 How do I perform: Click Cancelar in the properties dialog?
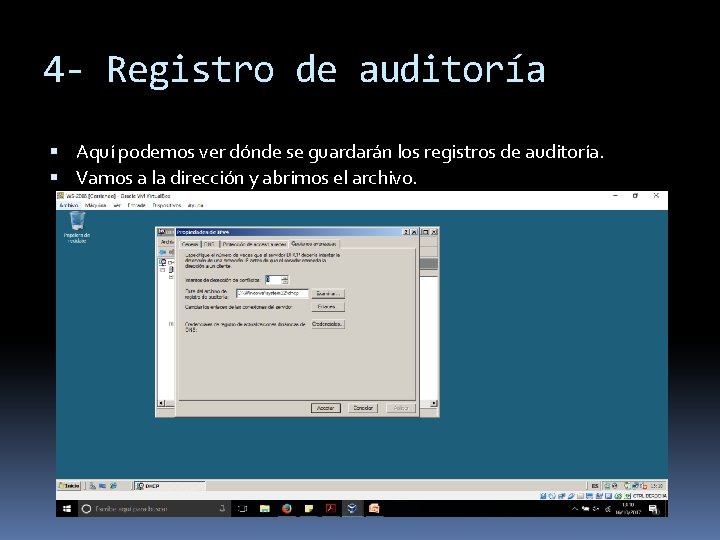point(363,408)
